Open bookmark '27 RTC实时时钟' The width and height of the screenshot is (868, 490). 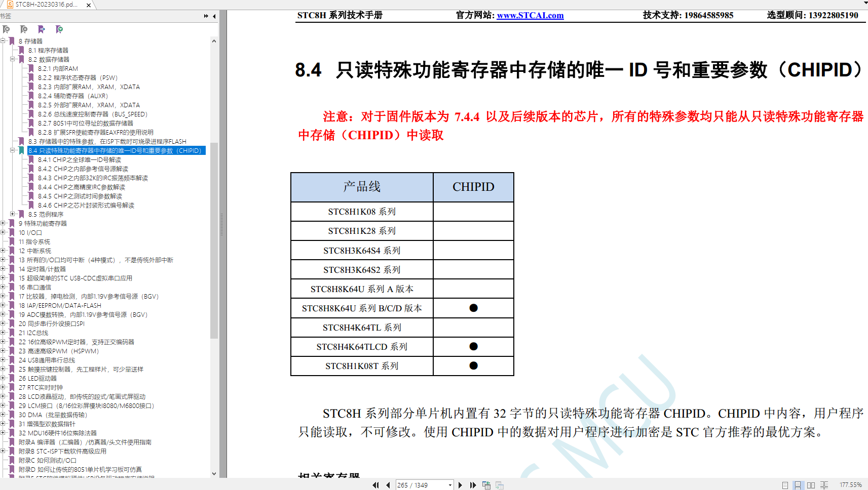tap(41, 387)
